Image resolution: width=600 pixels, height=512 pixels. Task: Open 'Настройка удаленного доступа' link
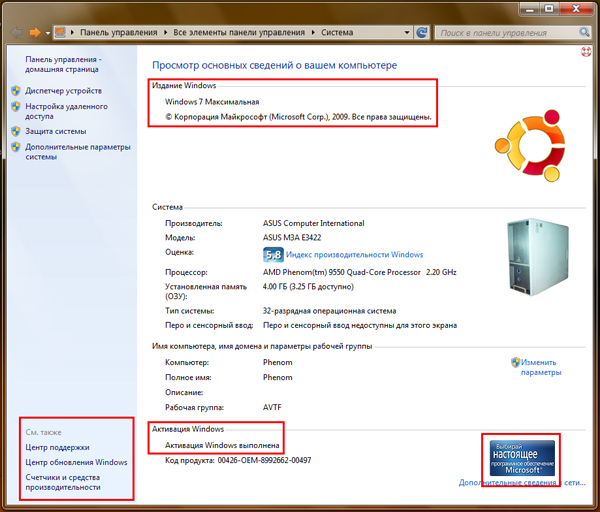66,111
